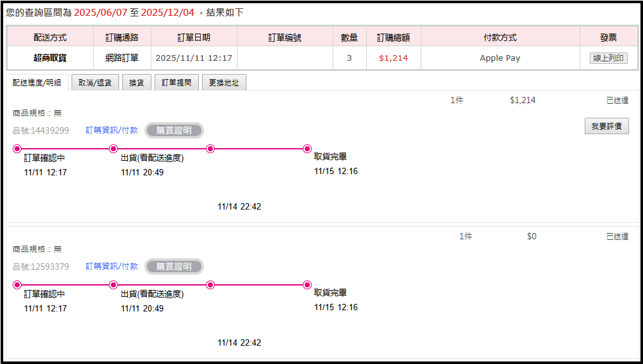
Task: Click the 線上列印 invoice print button
Action: tap(608, 58)
